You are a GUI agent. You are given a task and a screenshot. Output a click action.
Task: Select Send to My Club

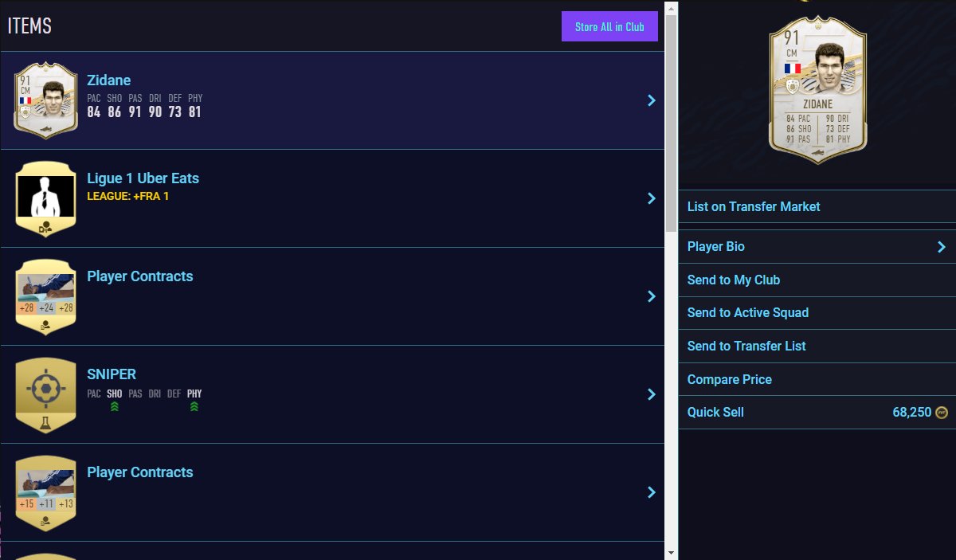817,280
